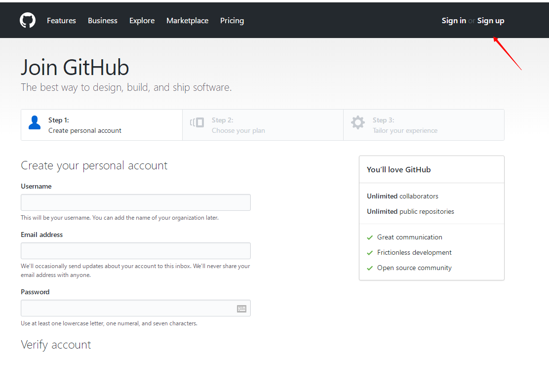The width and height of the screenshot is (549, 392).
Task: Click the Step 3 gear icon
Action: [358, 122]
